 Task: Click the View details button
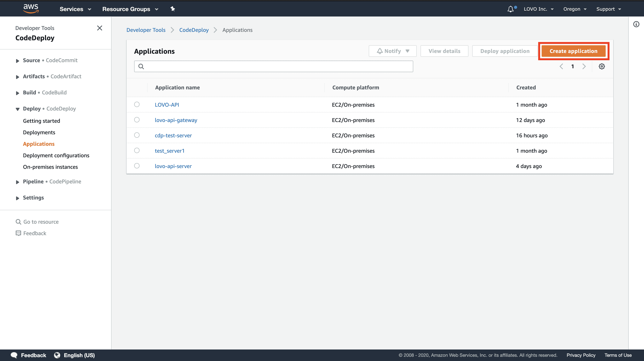click(444, 51)
